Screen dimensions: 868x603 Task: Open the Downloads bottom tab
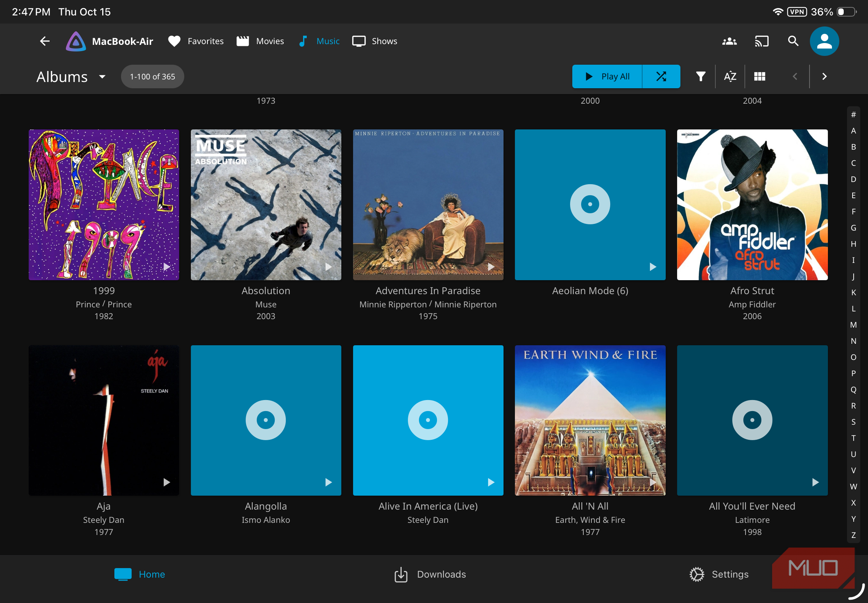[x=430, y=575]
